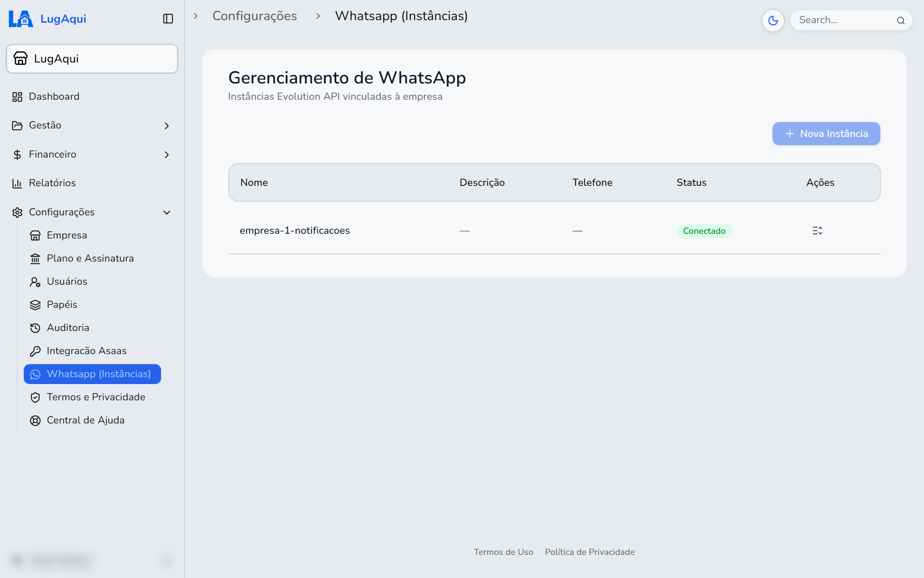This screenshot has width=924, height=578.
Task: Toggle dark mode with the moon icon
Action: click(773, 20)
